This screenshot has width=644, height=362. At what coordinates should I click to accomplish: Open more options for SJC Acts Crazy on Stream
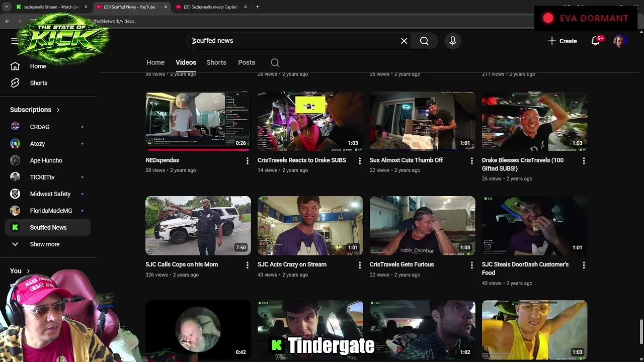359,265
